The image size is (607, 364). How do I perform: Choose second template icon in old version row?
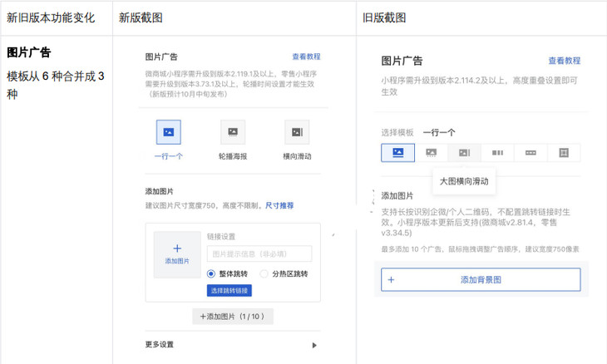(x=431, y=153)
